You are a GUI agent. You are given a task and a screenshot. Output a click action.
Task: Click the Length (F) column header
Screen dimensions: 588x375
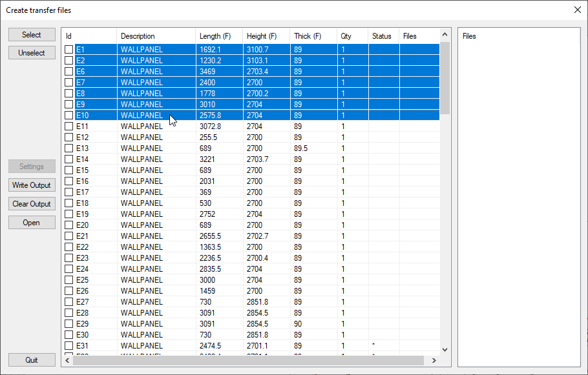[x=218, y=36]
